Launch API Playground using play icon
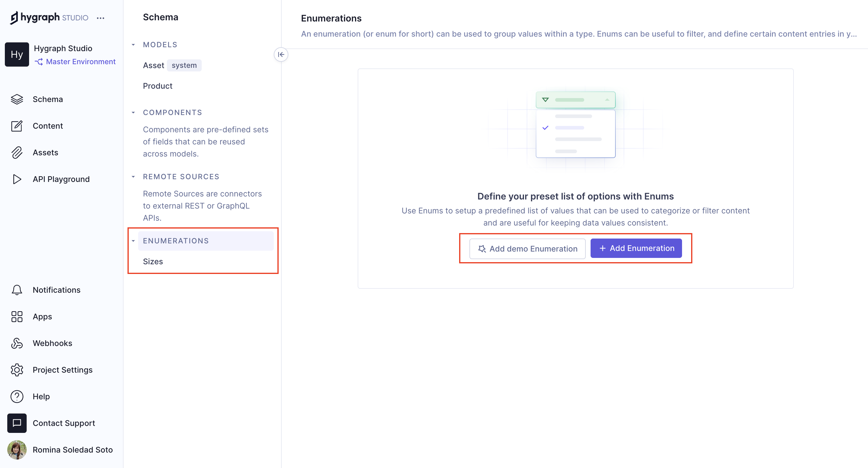 [17, 179]
